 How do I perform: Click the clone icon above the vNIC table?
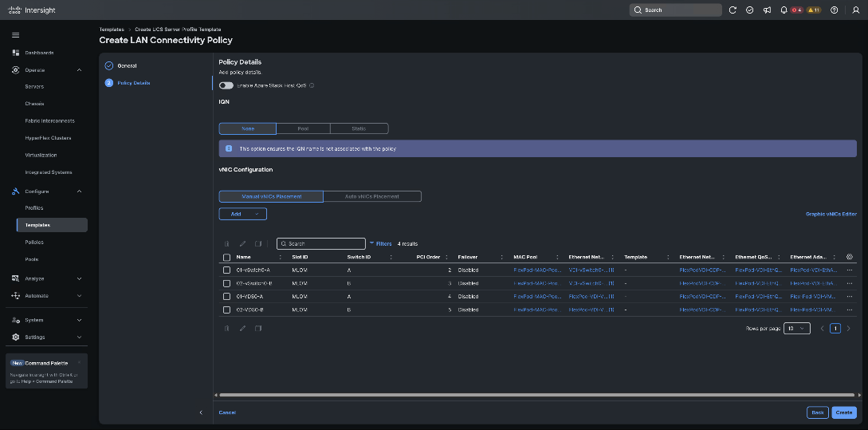tap(258, 244)
